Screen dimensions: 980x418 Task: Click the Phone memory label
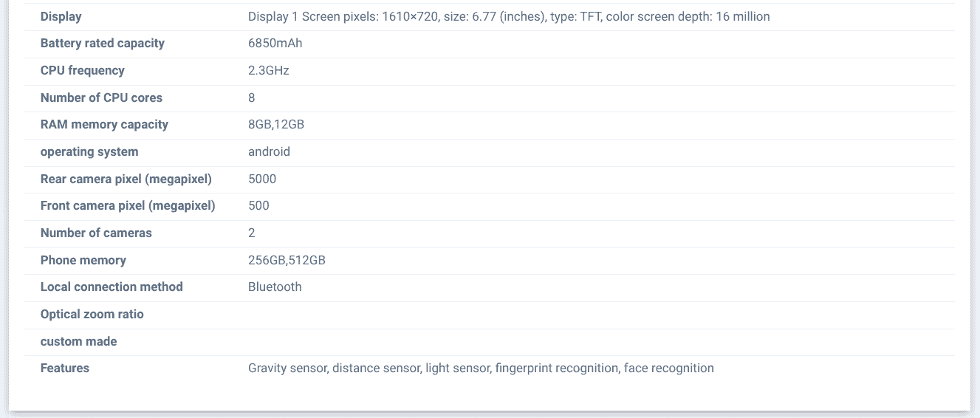(x=83, y=260)
